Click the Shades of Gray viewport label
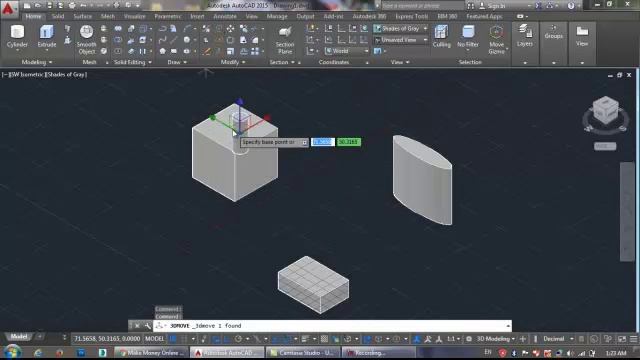Image resolution: width=640 pixels, height=360 pixels. point(67,75)
